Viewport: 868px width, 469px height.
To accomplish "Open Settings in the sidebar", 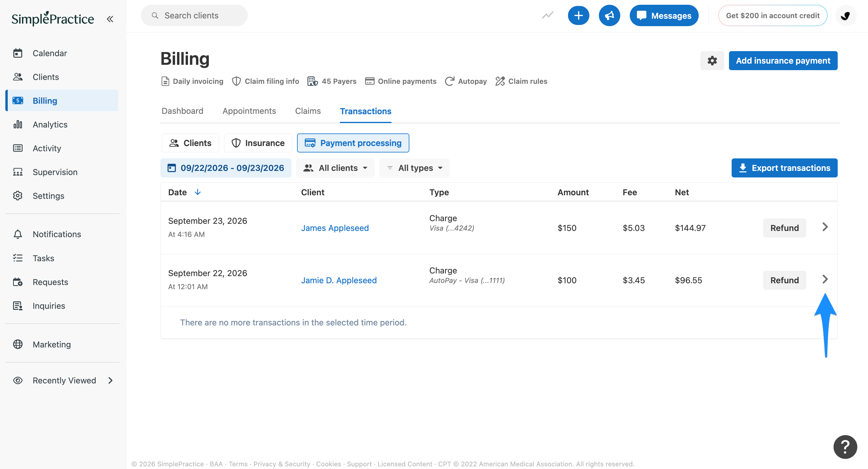I will (48, 196).
